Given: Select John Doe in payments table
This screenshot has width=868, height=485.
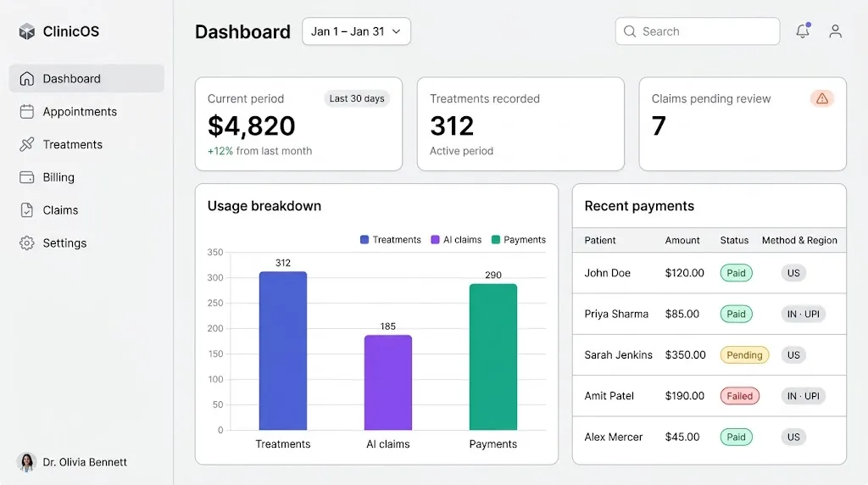Looking at the screenshot, I should click(x=607, y=273).
